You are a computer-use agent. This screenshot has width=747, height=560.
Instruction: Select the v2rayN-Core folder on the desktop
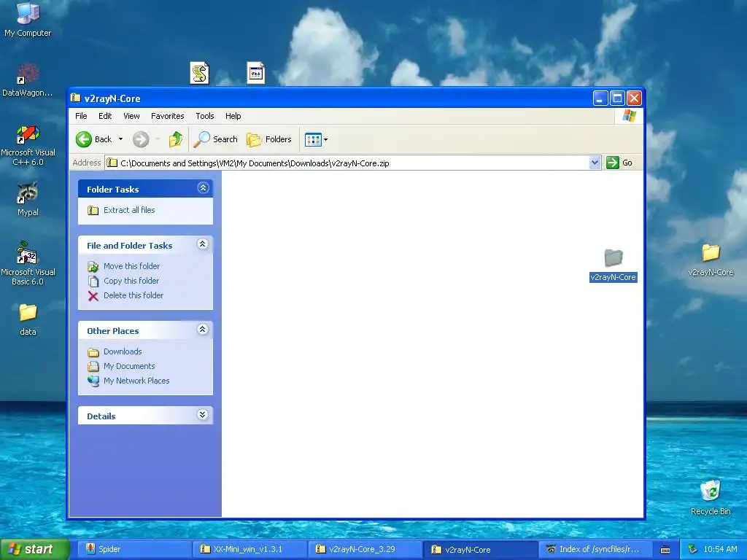(x=711, y=260)
